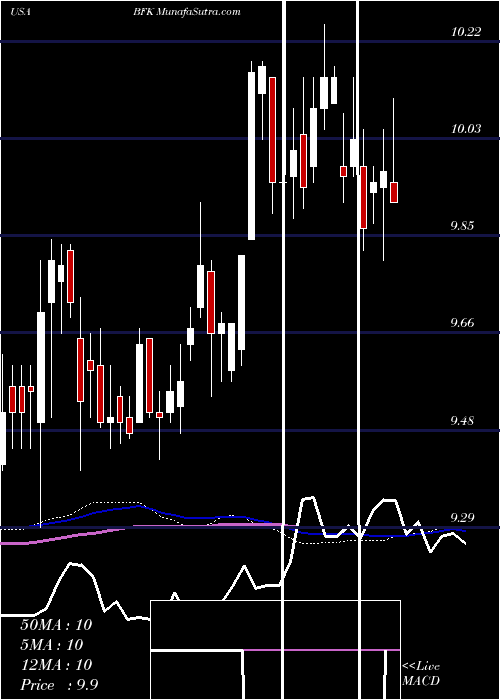Image resolution: width=500 pixels, height=700 pixels.
Task: Click the 9.66 price level label
Action: (x=463, y=323)
